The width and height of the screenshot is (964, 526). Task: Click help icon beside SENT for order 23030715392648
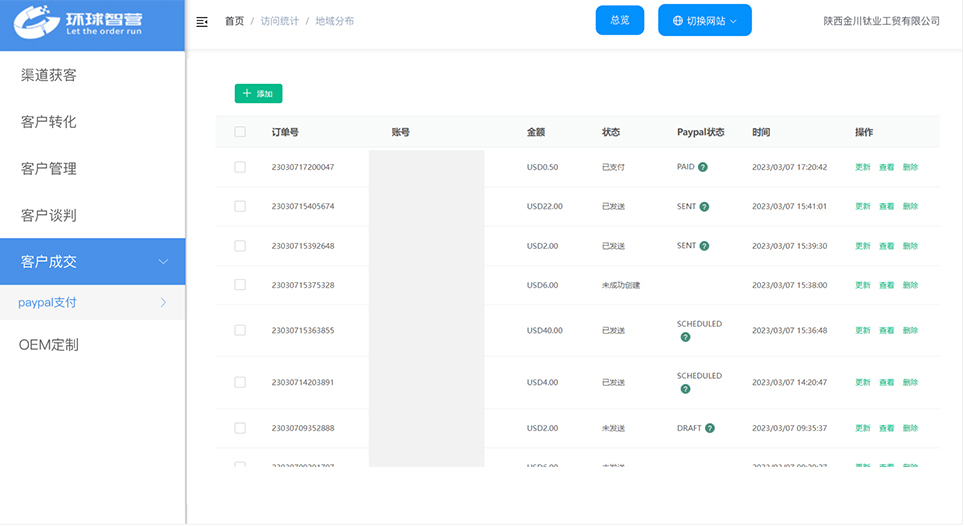[704, 245]
